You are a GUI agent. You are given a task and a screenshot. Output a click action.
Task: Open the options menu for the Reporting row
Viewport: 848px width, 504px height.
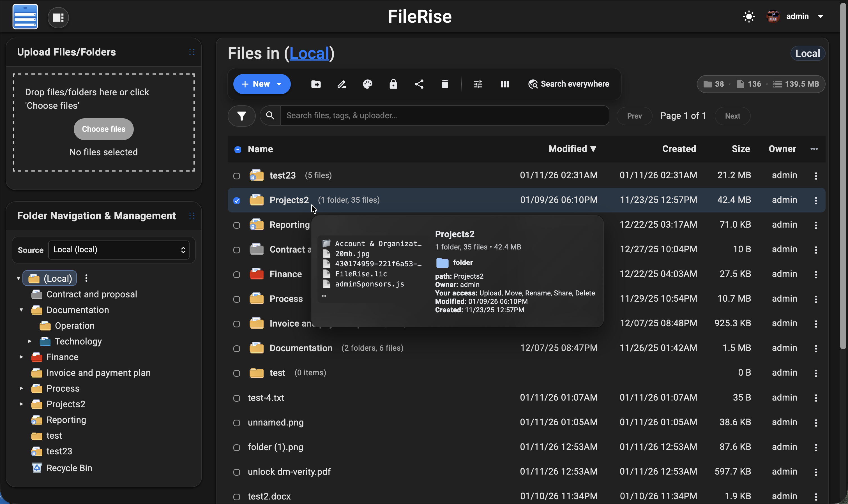[816, 225]
